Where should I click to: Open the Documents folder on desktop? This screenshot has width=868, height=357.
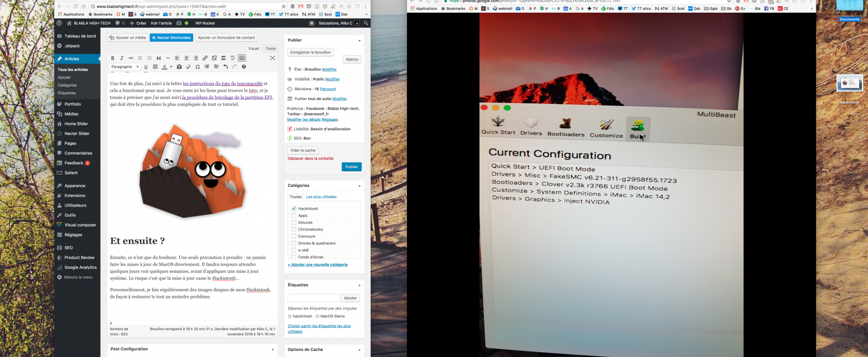(x=850, y=11)
